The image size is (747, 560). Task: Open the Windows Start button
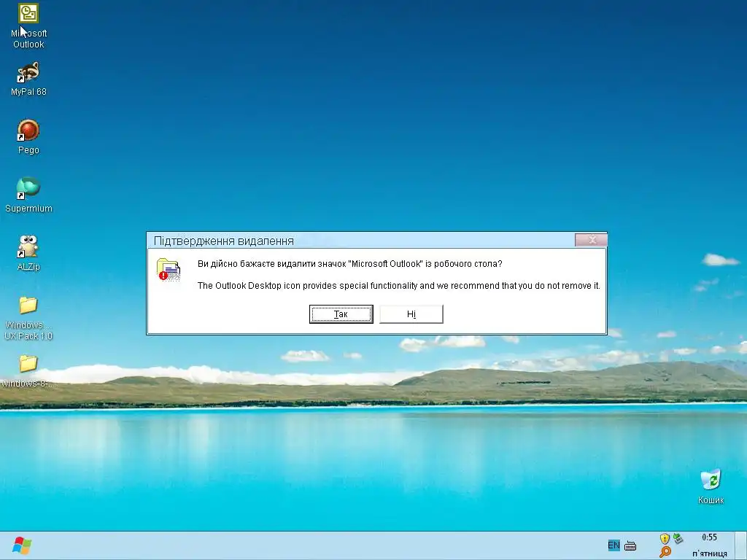pyautogui.click(x=21, y=545)
